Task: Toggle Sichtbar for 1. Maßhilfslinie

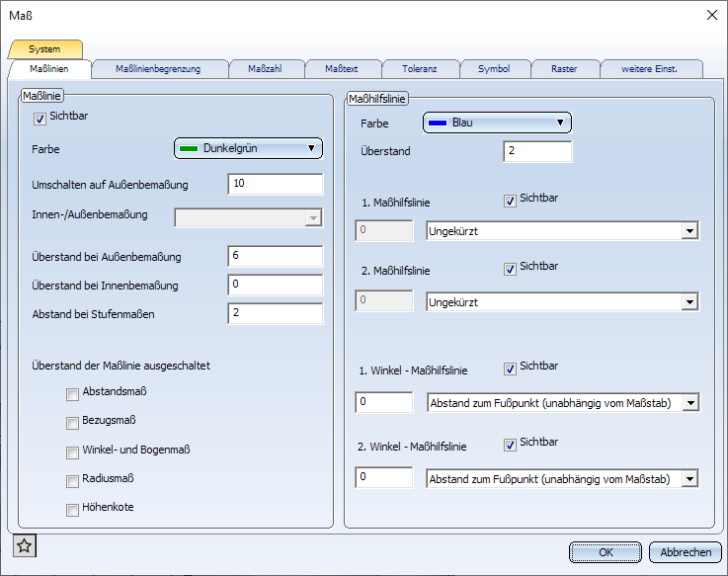Action: 510,201
